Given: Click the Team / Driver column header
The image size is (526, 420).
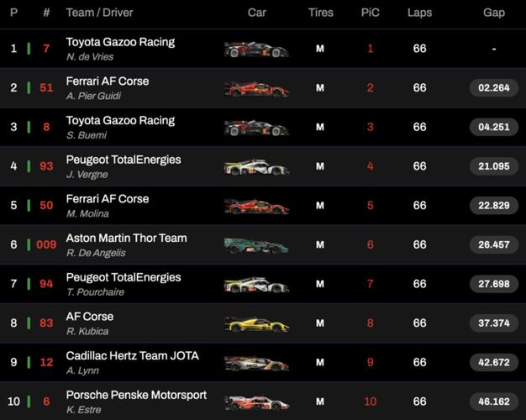Looking at the screenshot, I should pos(99,13).
